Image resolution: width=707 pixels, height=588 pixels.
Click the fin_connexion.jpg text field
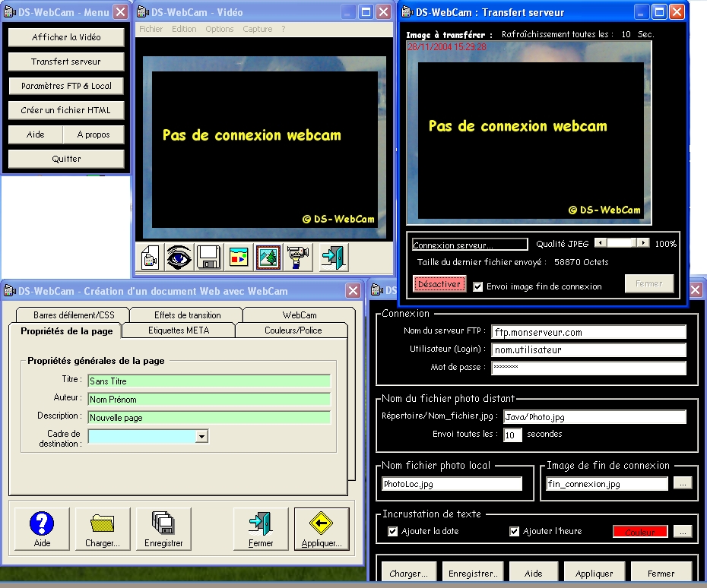click(x=607, y=484)
